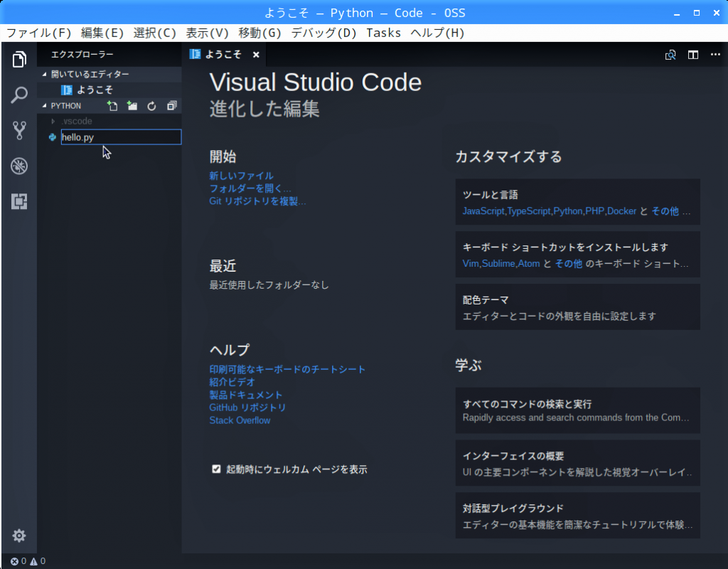
Task: Click the Python file icon beside hello.py
Action: [x=53, y=137]
